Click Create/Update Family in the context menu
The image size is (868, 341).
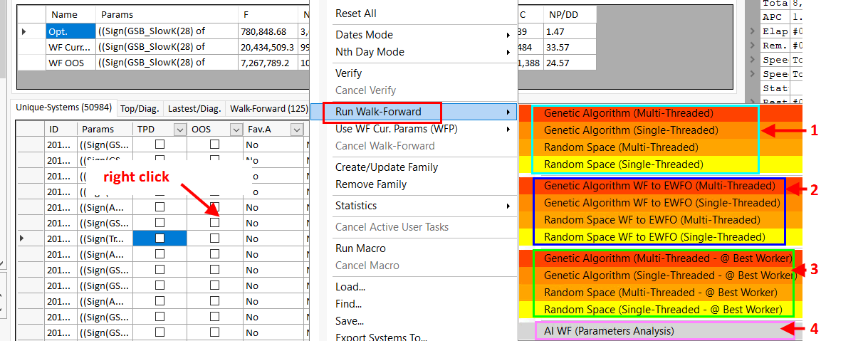point(386,167)
